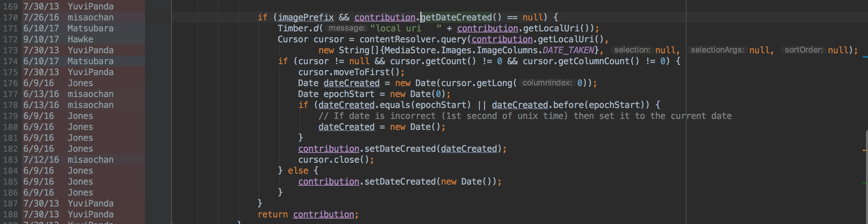Viewport: 868px width, 224px height.
Task: Click the 6/9/16 Jones annotation on line 176
Action: click(x=58, y=83)
